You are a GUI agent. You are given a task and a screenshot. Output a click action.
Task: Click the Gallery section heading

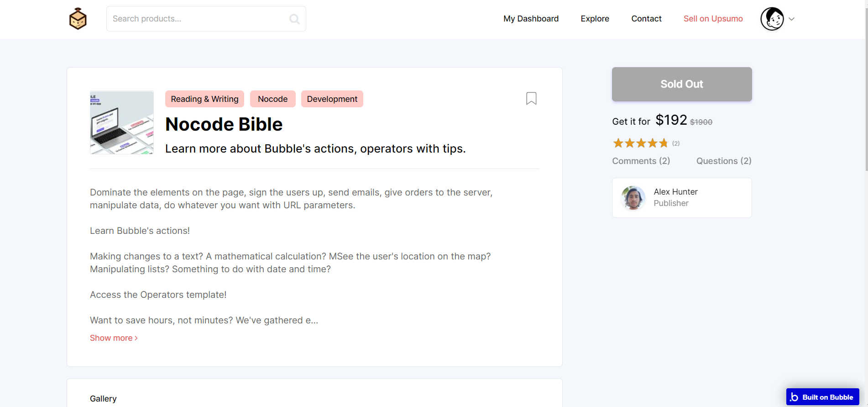point(103,399)
